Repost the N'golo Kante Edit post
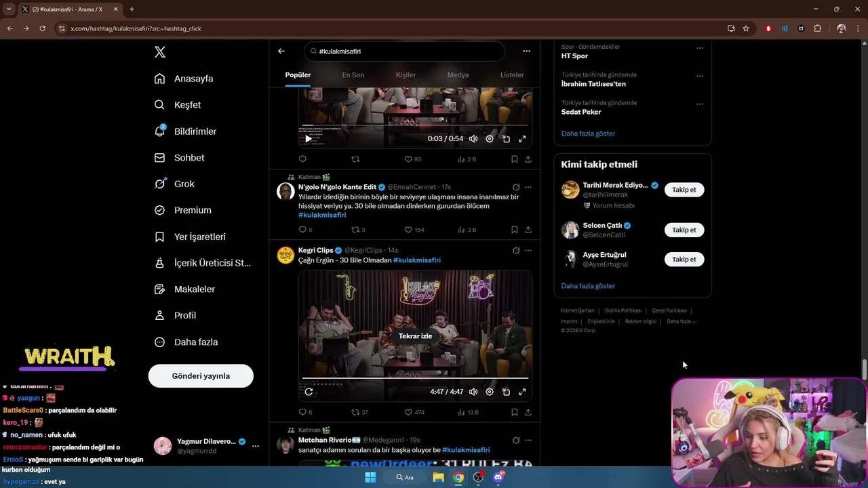 [358, 230]
